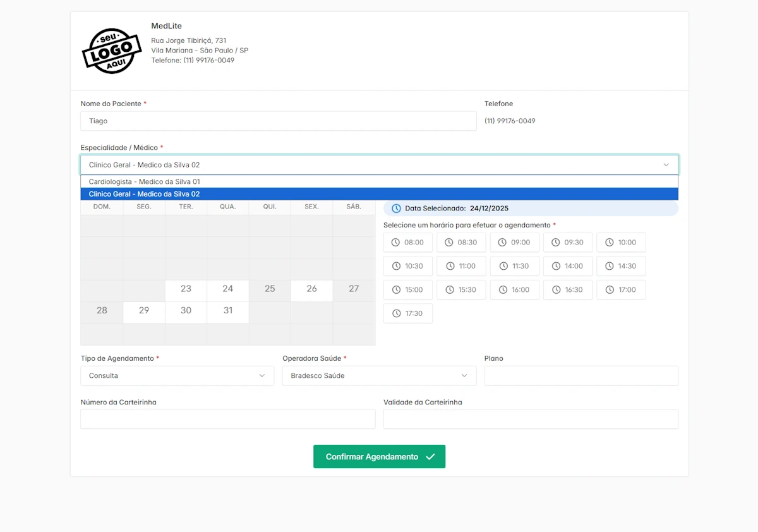Select the 08:00 time slot
758x532 pixels.
(x=408, y=243)
